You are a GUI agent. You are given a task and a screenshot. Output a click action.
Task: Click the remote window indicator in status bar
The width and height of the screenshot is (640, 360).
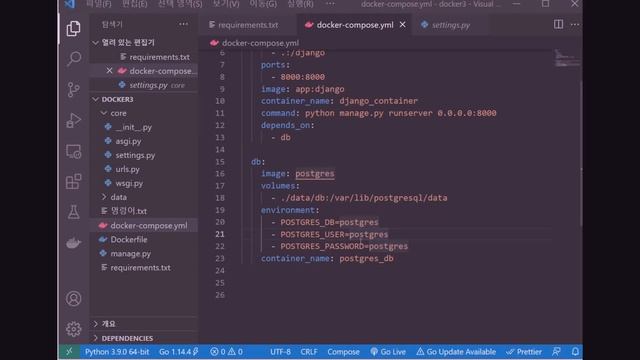(69, 351)
